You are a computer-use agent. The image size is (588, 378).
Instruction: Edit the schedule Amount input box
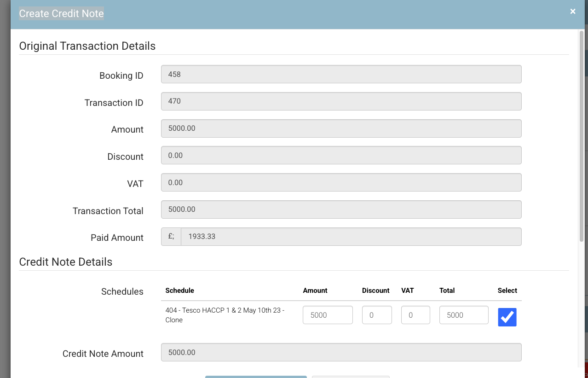[328, 315]
